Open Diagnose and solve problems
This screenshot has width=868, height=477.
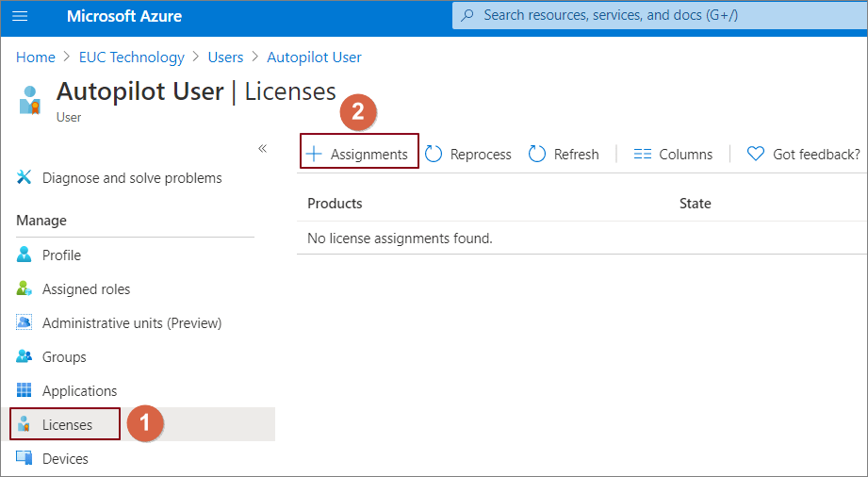click(x=132, y=178)
